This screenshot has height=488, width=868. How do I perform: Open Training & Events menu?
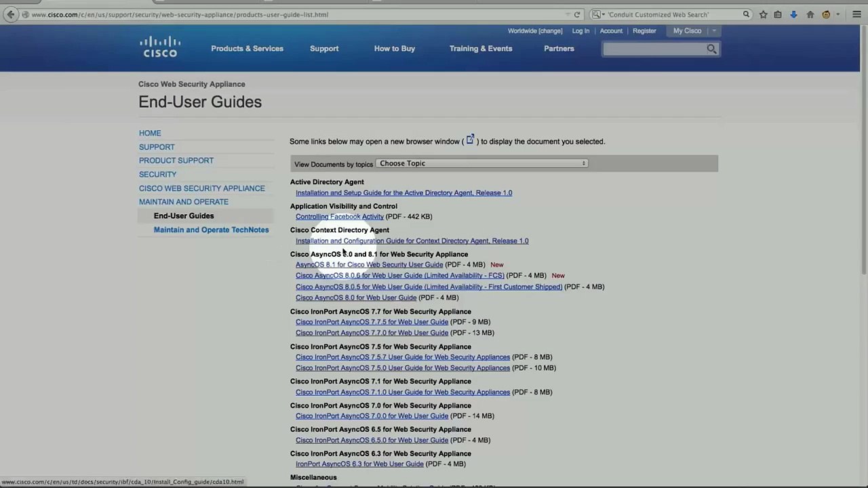(481, 49)
